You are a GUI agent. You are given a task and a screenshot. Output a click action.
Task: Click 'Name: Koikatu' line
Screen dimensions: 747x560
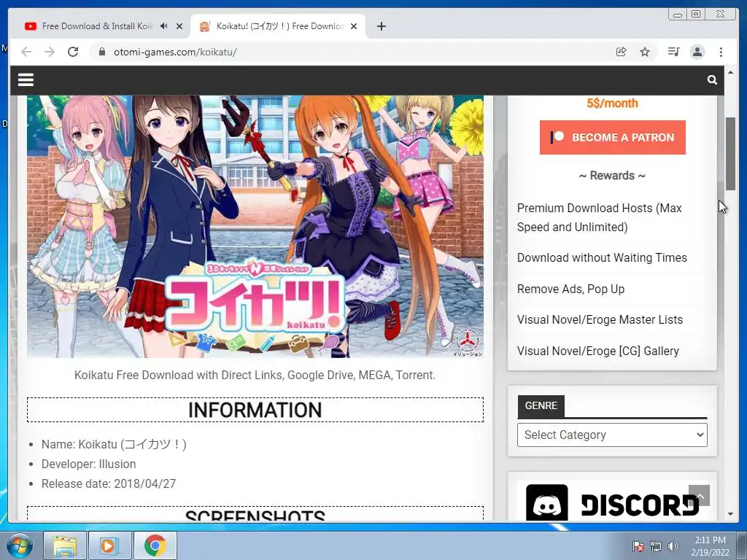tap(114, 444)
